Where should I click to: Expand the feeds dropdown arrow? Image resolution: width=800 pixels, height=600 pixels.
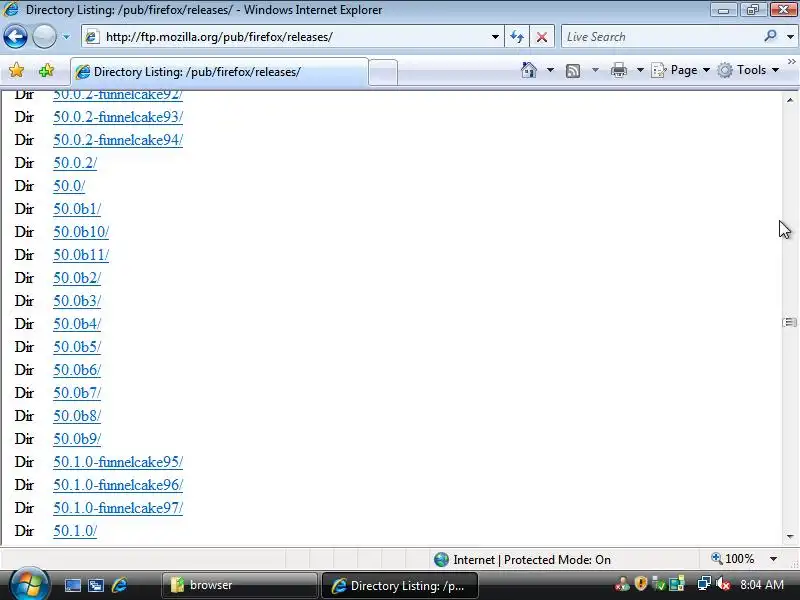click(x=595, y=70)
